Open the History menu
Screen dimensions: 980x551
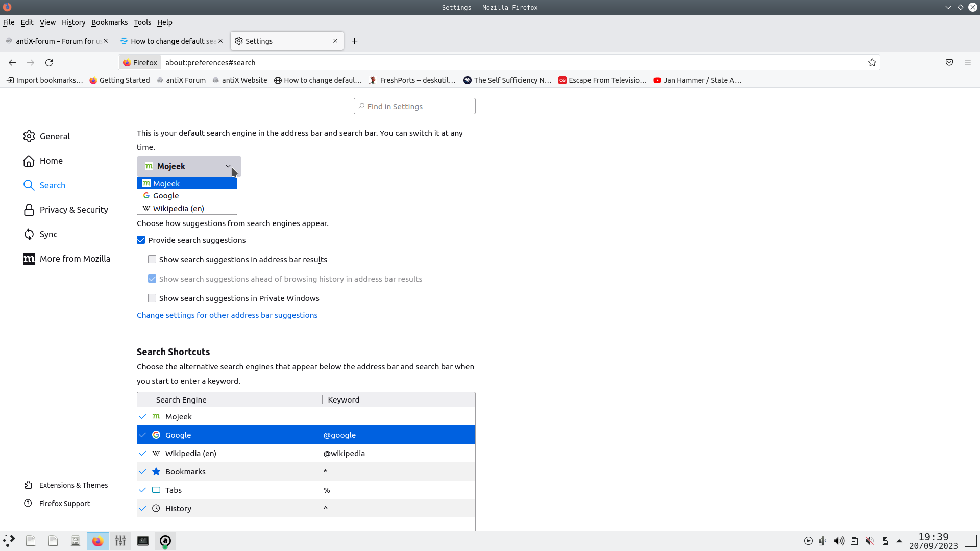click(x=73, y=22)
